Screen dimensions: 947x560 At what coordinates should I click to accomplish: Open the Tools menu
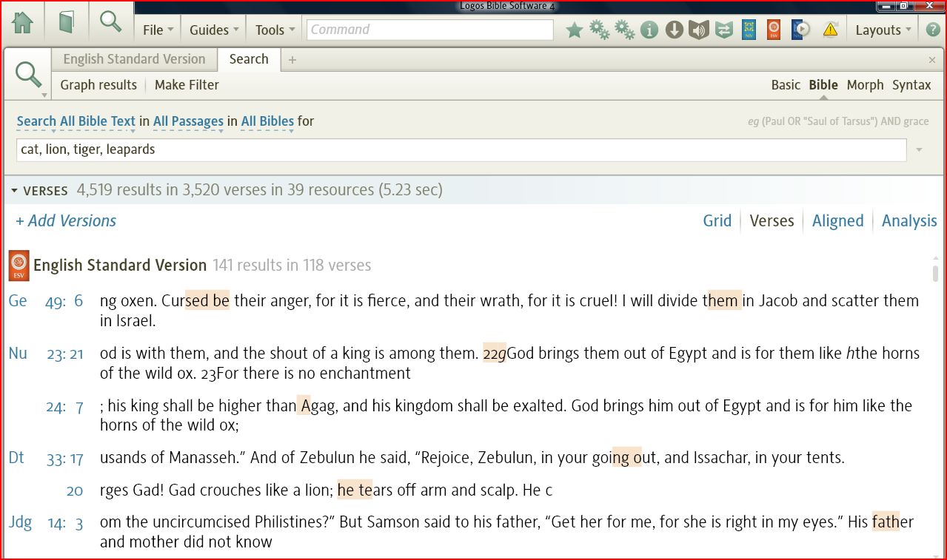275,30
